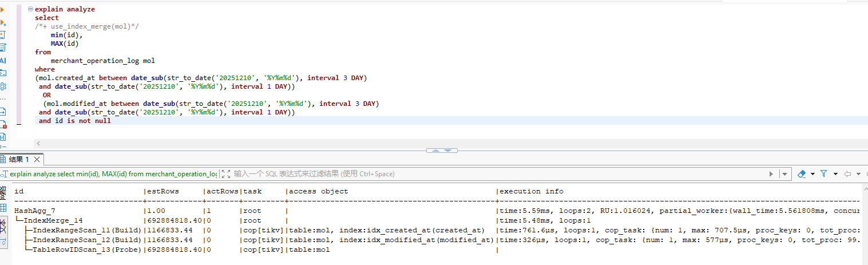Select the execution info column header

click(531, 191)
